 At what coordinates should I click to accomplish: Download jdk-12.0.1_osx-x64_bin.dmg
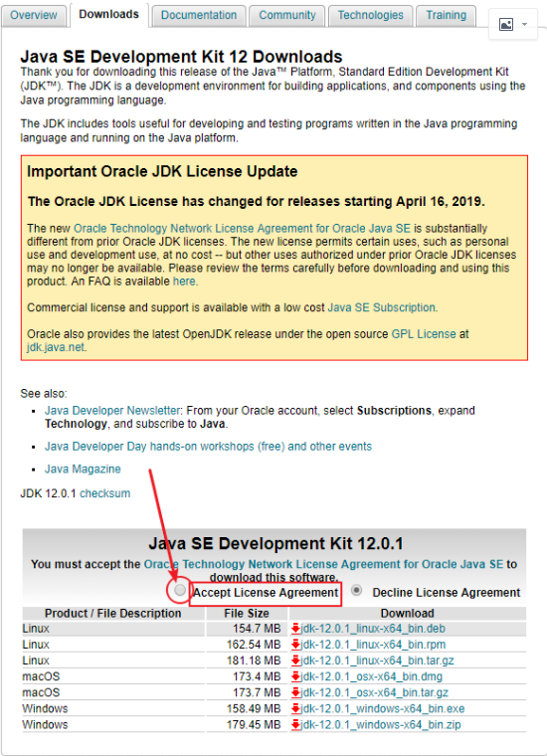[x=372, y=676]
